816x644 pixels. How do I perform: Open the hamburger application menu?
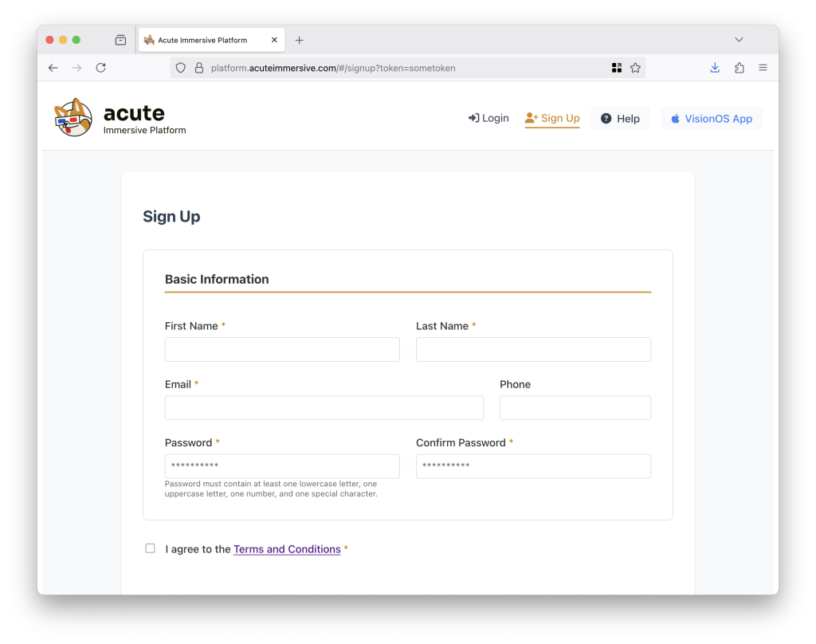coord(763,68)
